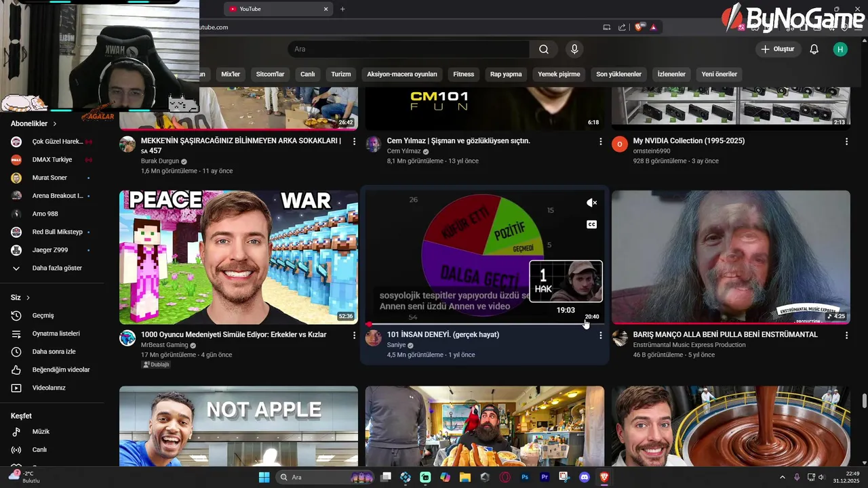Focus the YouTube Ara search field
The image size is (868, 488).
[409, 49]
